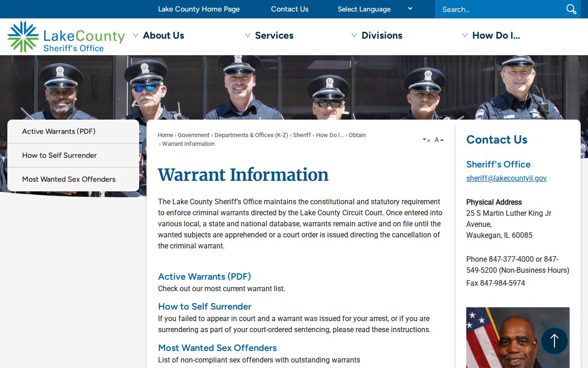
Task: Click the Sheriff's Office contact heading
Action: point(498,164)
